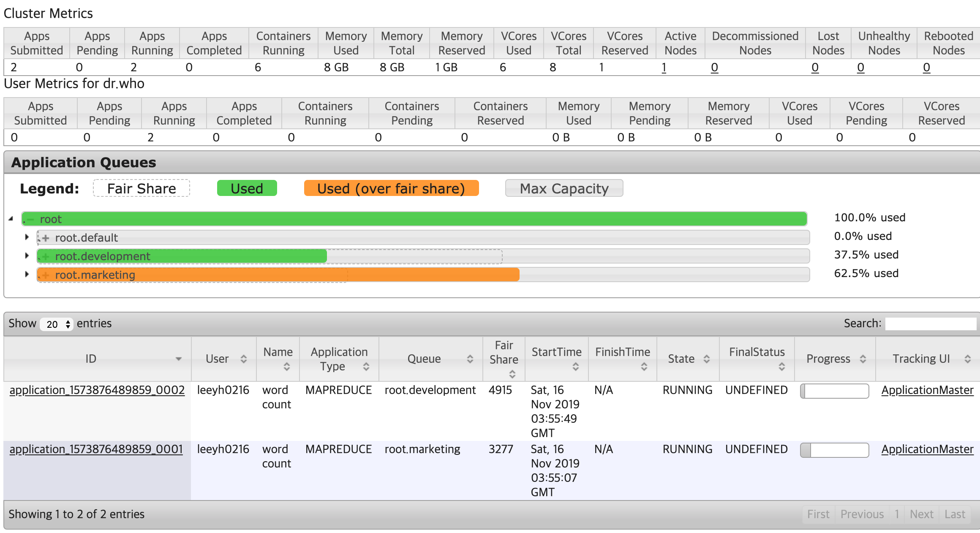
Task: Sort by Tracking UI column icon
Action: (x=967, y=359)
